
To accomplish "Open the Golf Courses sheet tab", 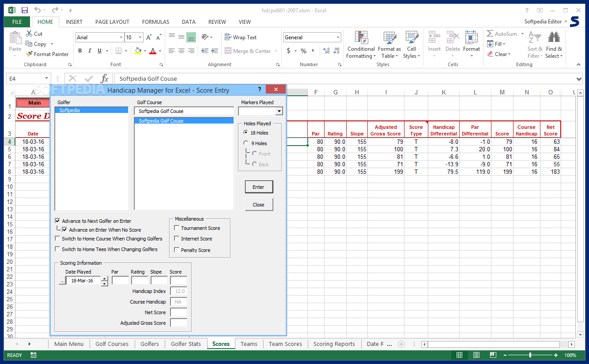I will click(112, 344).
